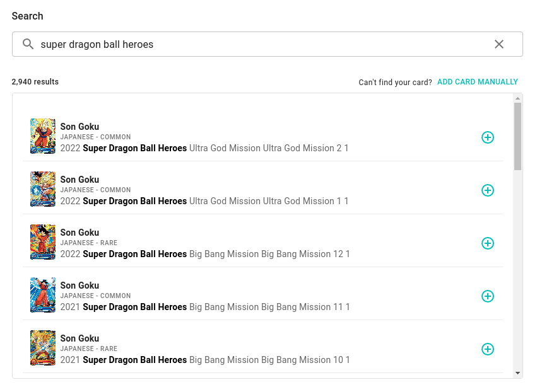Select the Son Goku title in the Big Bang Mission 10 row
Screen dimensions: 537x392
pyautogui.click(x=80, y=338)
